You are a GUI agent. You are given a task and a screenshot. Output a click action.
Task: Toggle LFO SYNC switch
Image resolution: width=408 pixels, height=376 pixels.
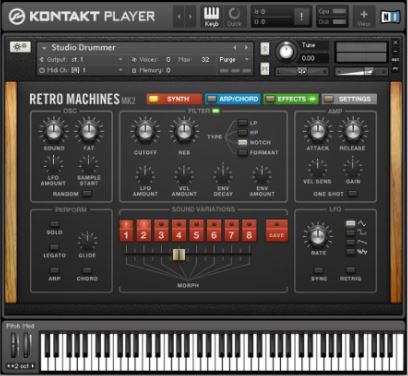point(319,270)
